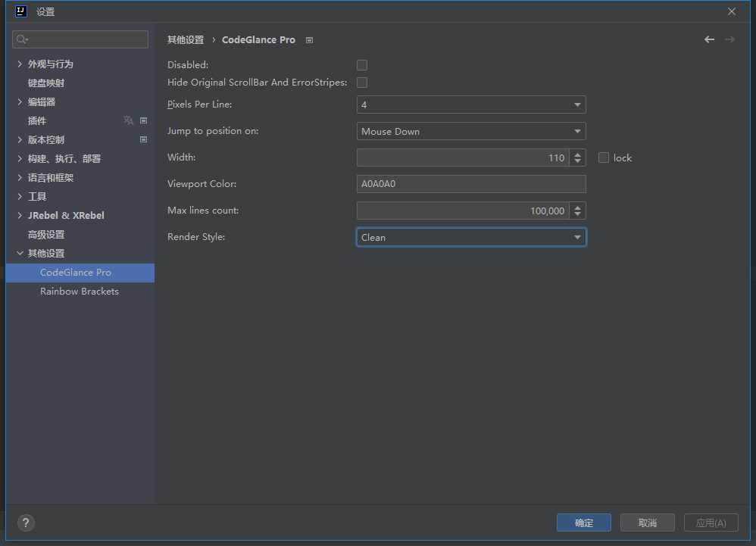Increase Max lines count with the up stepper

point(577,206)
